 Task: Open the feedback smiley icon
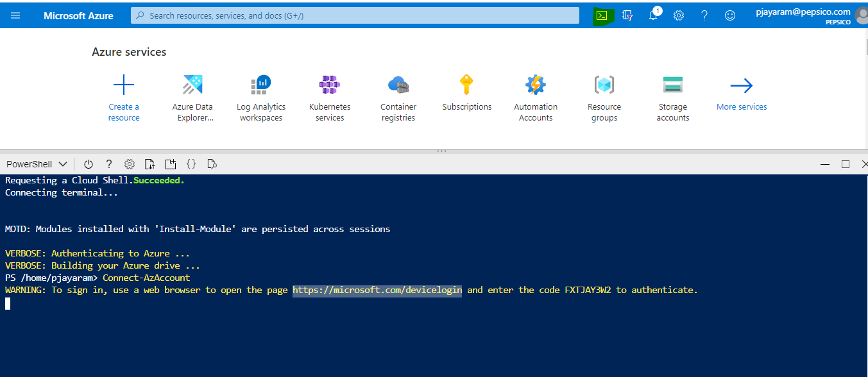point(730,15)
